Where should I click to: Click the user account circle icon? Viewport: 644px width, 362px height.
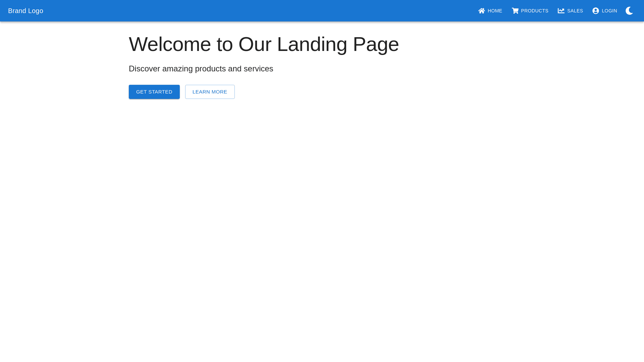coord(596,11)
